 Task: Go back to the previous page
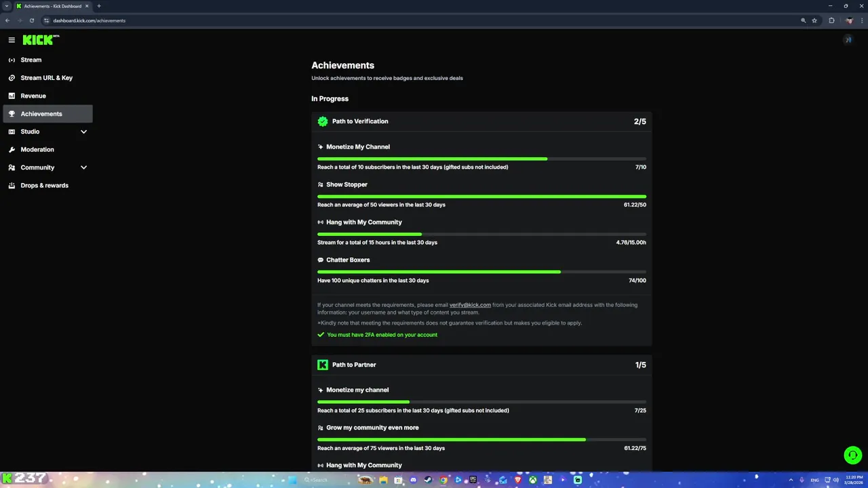7,20
